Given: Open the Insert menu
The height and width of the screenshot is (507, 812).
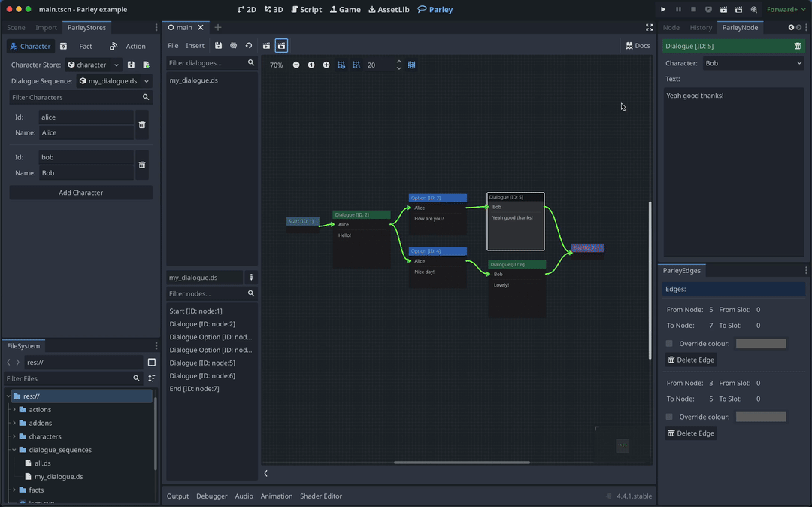Looking at the screenshot, I should coord(195,46).
